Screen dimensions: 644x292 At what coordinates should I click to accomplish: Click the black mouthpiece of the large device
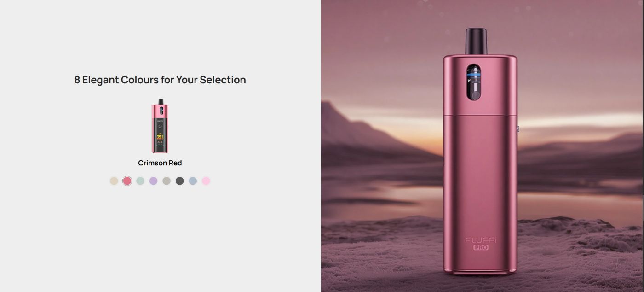pyautogui.click(x=476, y=41)
